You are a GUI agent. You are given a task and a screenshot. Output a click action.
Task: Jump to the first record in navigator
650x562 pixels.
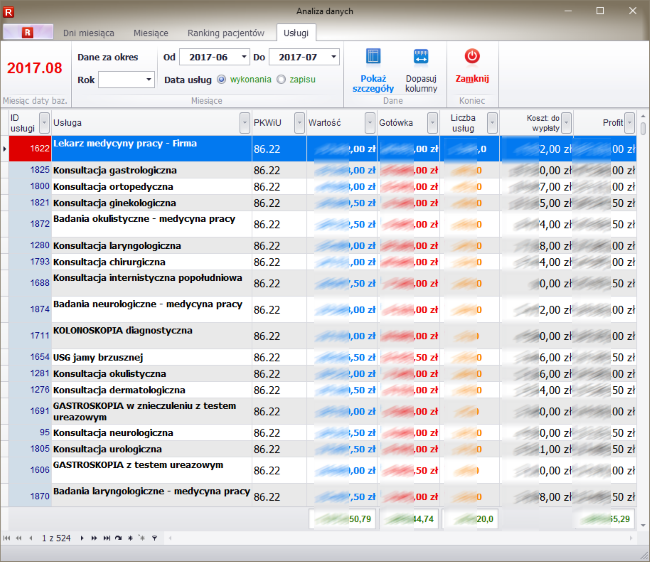(x=7, y=538)
